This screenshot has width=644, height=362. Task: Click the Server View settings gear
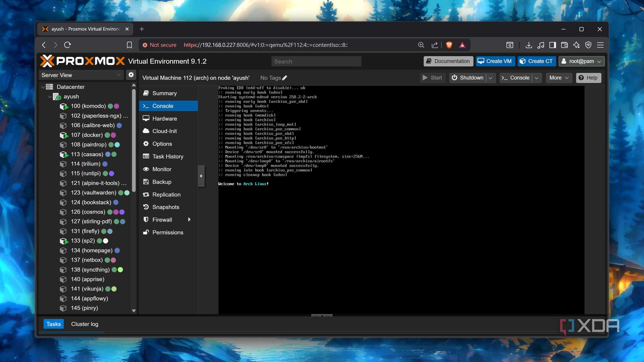tap(131, 75)
